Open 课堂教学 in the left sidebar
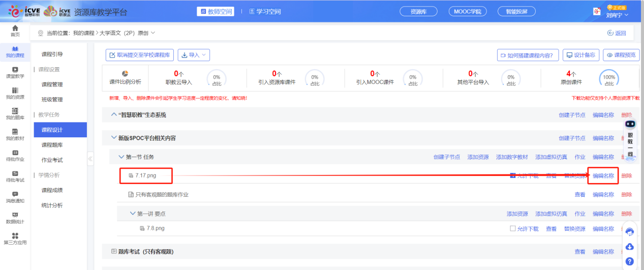The height and width of the screenshot is (270, 644). click(x=15, y=72)
